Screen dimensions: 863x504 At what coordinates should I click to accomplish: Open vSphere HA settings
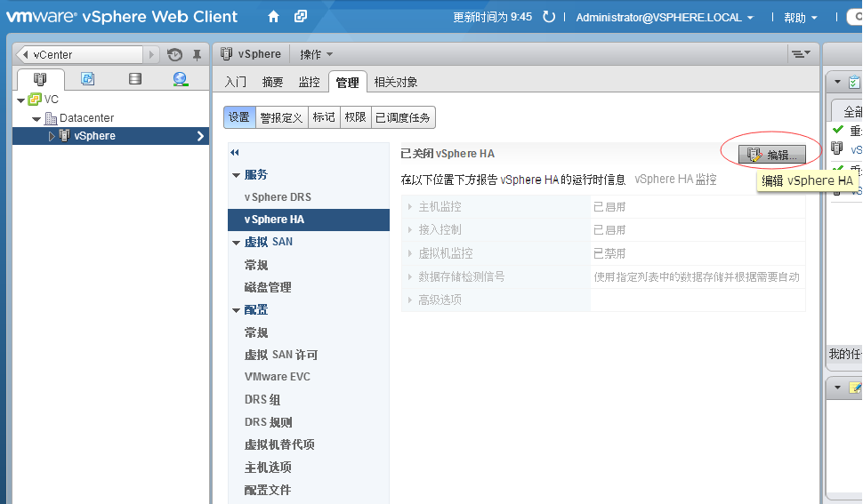[x=309, y=220]
